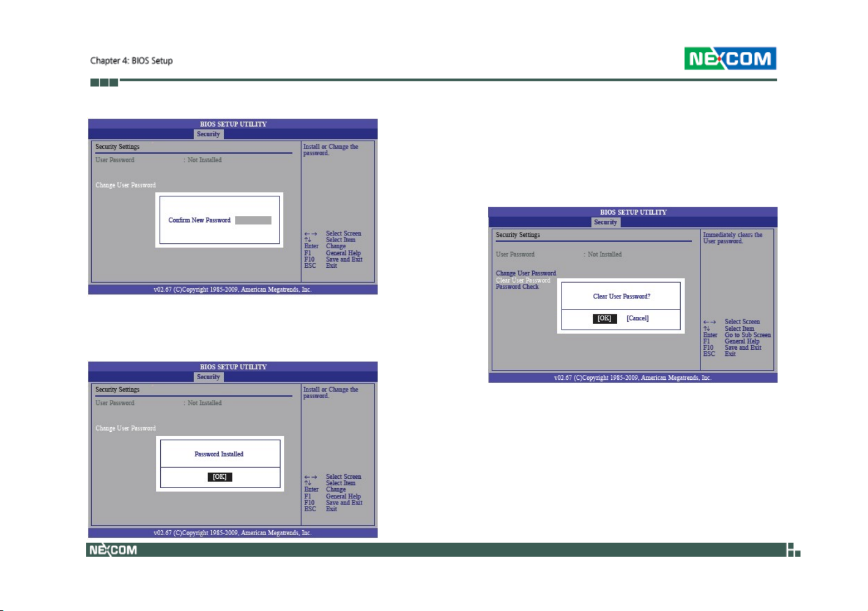868x611 pixels.
Task: Click 'BIOS SETUP UTILITY' title of top-left screen
Action: 233,124
